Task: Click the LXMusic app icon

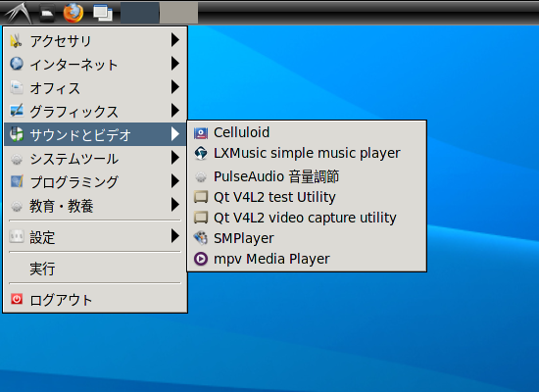Action: pyautogui.click(x=201, y=153)
